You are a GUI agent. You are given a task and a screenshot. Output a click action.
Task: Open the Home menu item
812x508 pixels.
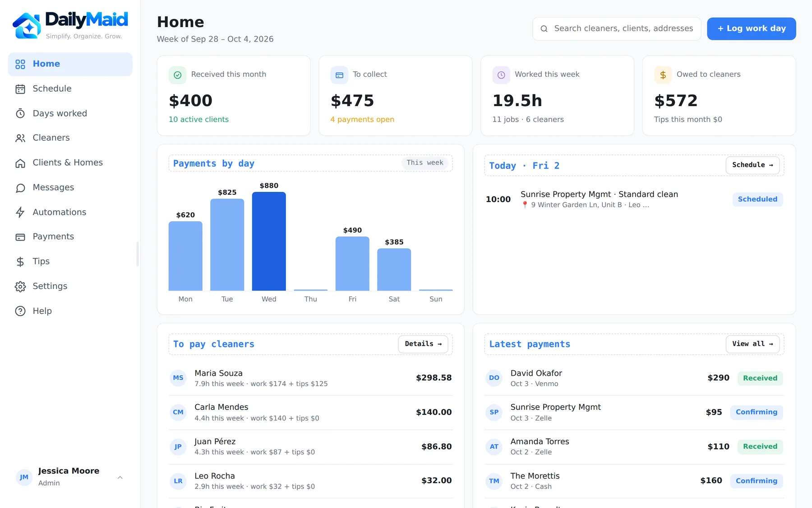(x=70, y=64)
